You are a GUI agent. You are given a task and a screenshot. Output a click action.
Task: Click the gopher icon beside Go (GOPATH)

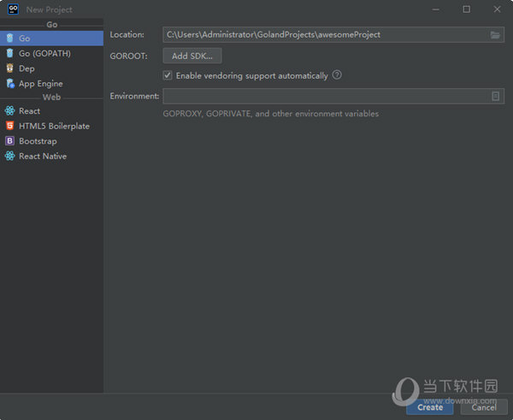[9, 53]
